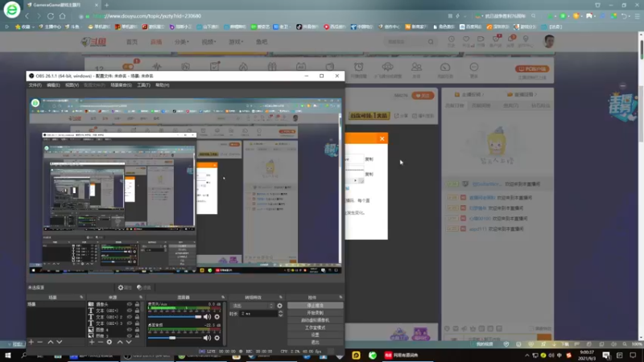Click the Douyu search magnifier icon
Viewport: 644px width, 362px height.
click(x=431, y=42)
